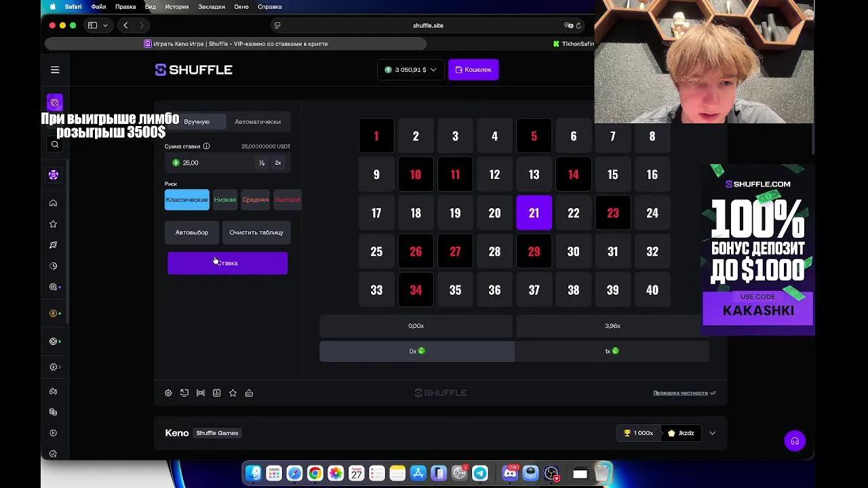Select the Низкая risk option
This screenshot has height=488, width=868.
point(225,200)
